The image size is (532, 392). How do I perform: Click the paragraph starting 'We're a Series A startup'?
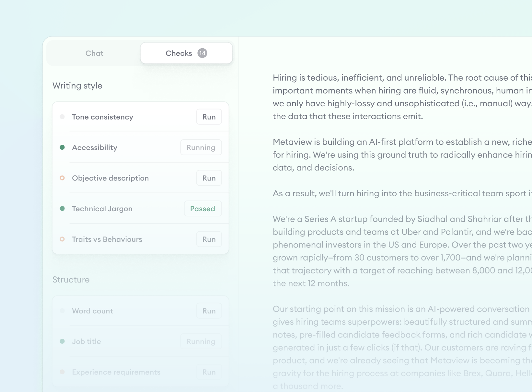[402, 251]
